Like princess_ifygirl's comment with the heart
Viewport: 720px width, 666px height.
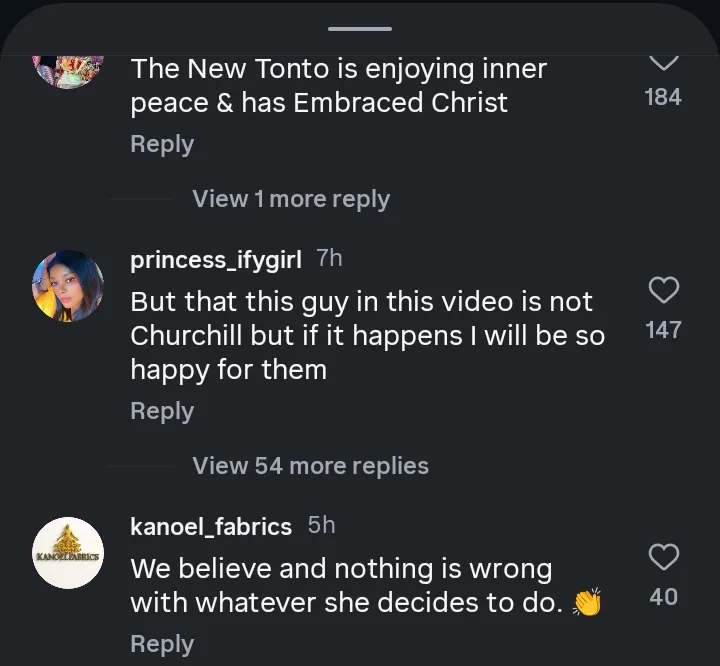[x=664, y=291]
